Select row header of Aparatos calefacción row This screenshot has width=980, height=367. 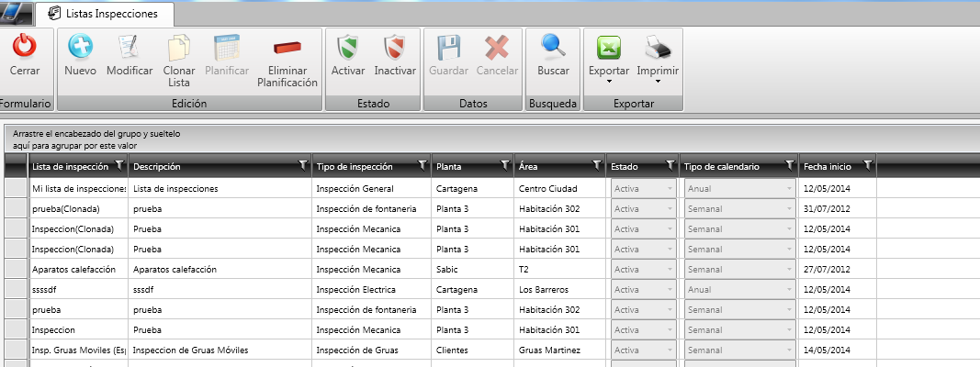[x=16, y=269]
